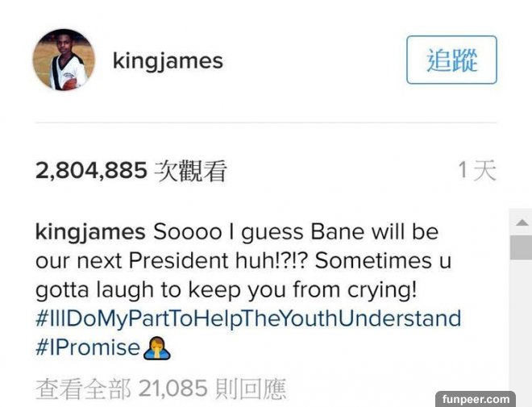Click the kingjames profile picture
This screenshot has width=532, height=407.
(x=64, y=60)
